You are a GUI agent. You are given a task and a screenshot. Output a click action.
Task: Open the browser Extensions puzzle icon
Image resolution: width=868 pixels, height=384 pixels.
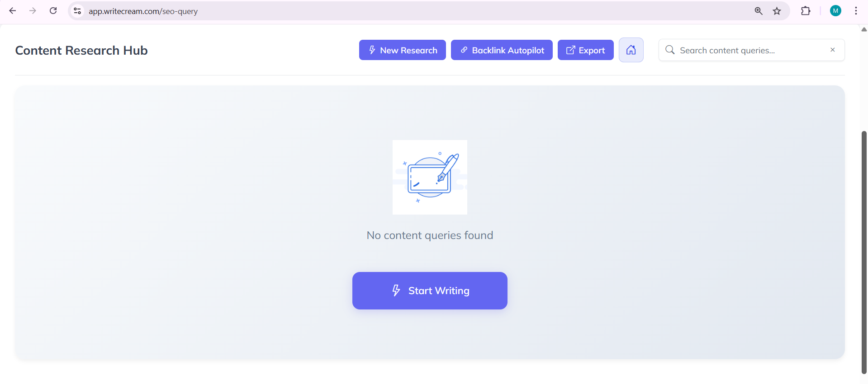[806, 11]
